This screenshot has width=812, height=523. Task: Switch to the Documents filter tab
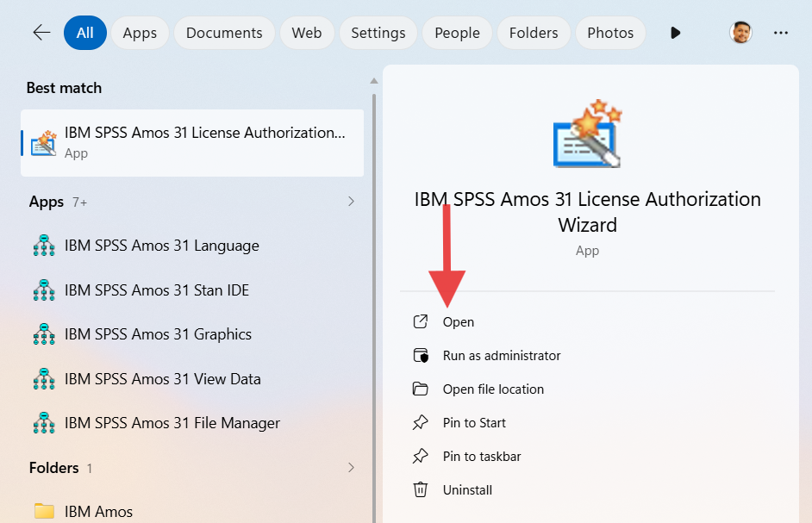click(224, 33)
